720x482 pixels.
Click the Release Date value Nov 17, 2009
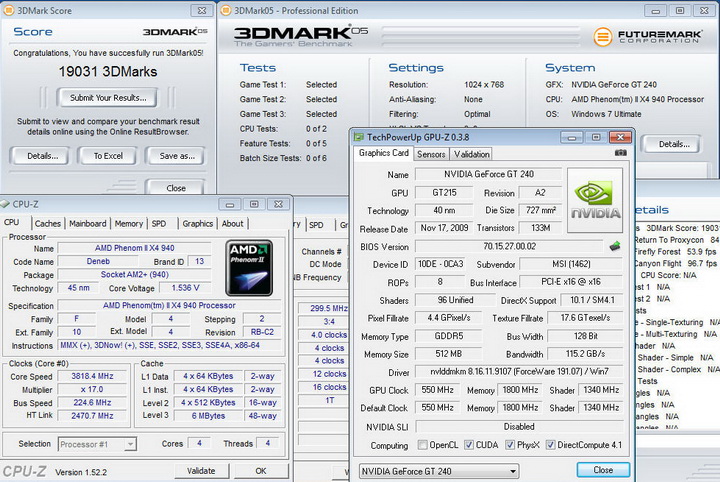coord(444,228)
